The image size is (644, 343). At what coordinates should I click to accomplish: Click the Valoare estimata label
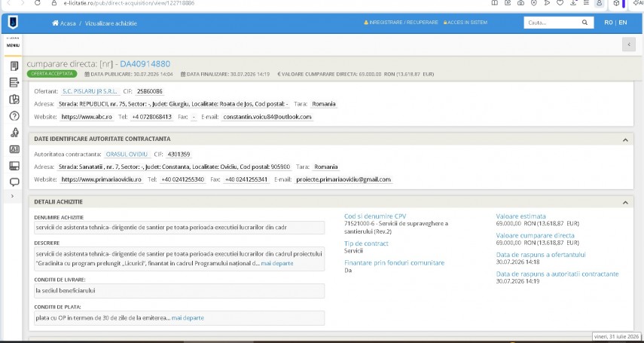point(520,216)
